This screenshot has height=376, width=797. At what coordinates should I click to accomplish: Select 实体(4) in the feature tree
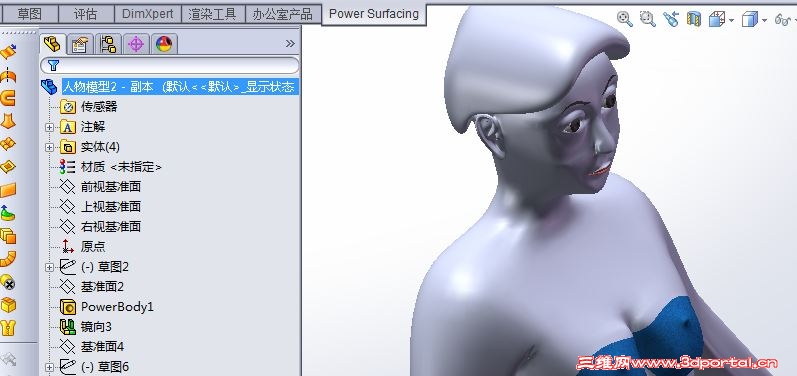pyautogui.click(x=100, y=147)
